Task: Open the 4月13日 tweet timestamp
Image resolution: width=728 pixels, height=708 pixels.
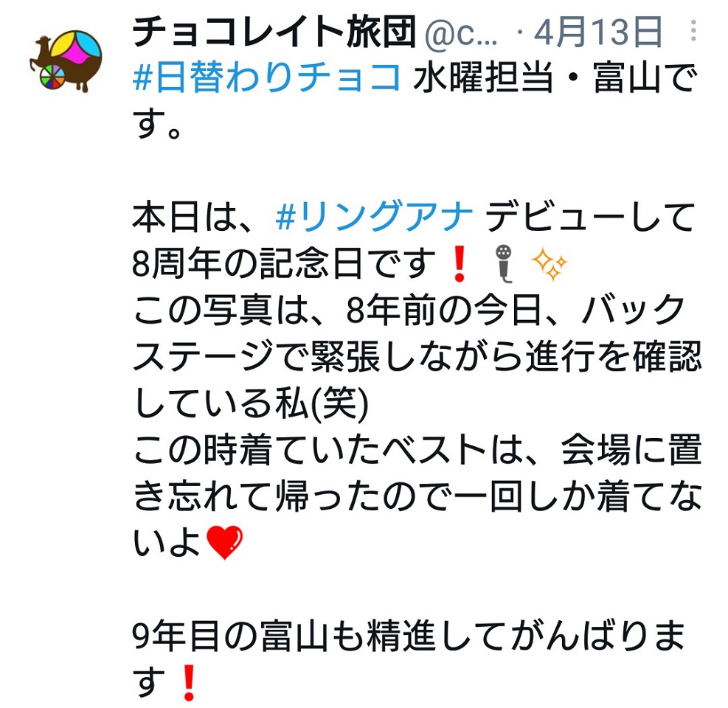Action: click(598, 32)
